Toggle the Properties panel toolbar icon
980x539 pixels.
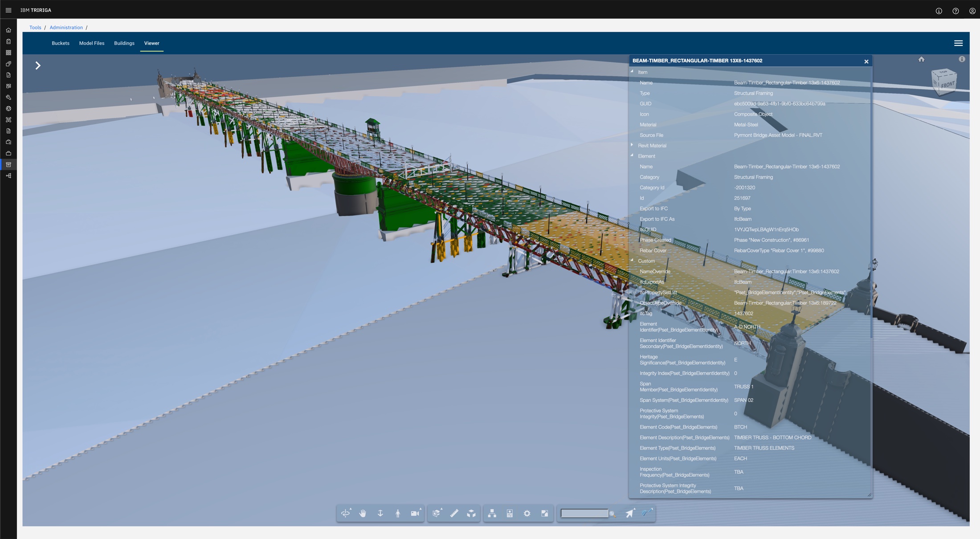tap(510, 513)
